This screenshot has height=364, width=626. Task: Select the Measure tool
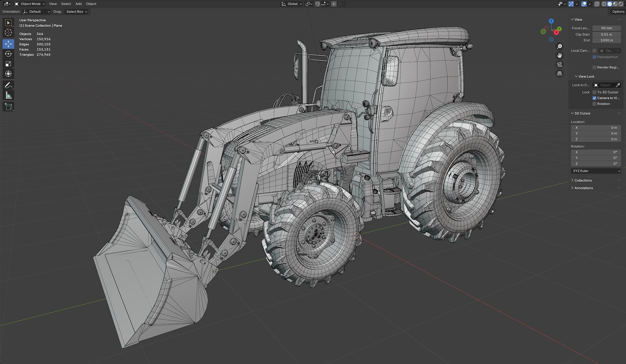click(x=8, y=95)
